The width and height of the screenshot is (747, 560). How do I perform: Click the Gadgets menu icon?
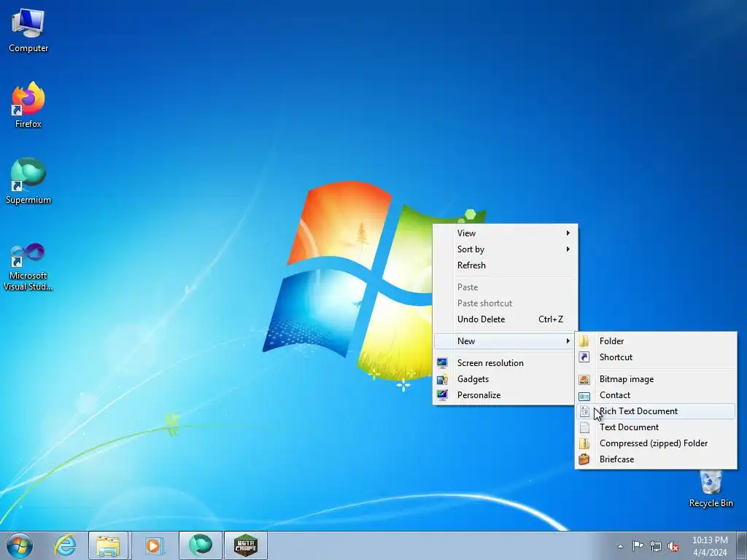442,379
